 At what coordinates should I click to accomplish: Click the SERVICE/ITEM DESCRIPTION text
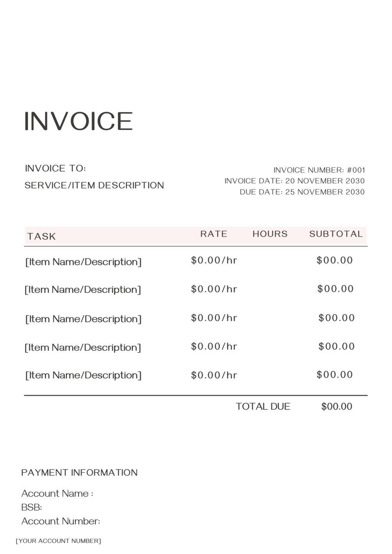coord(94,185)
